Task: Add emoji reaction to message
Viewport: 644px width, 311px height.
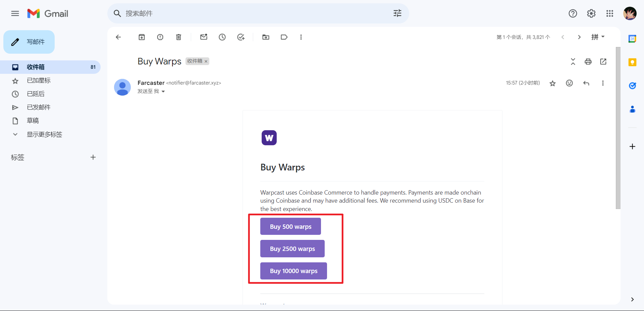Action: click(569, 83)
